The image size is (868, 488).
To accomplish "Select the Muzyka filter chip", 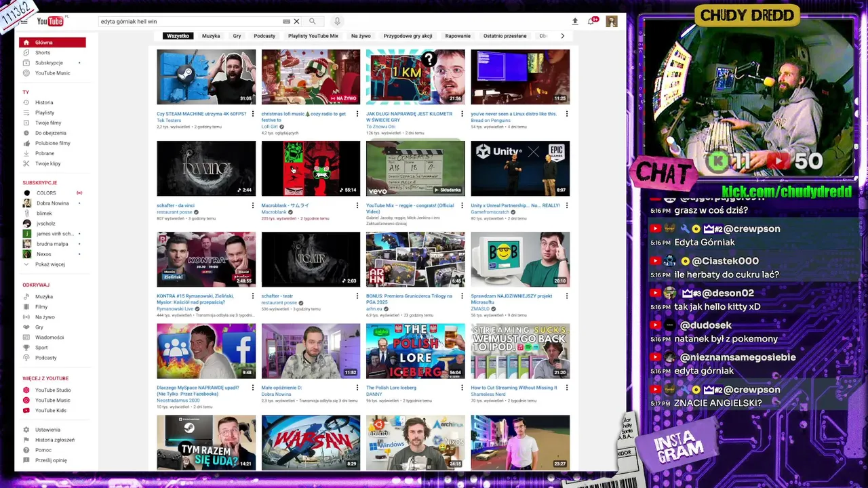I will click(211, 36).
